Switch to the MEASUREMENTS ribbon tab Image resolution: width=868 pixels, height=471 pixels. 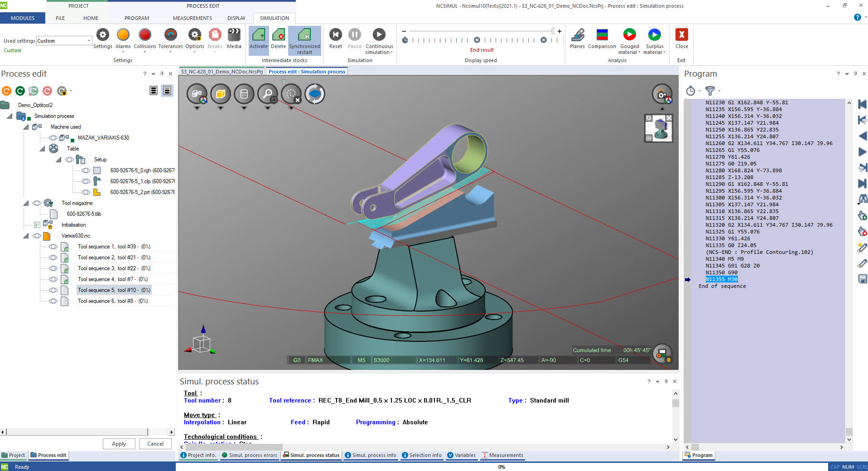pos(192,18)
